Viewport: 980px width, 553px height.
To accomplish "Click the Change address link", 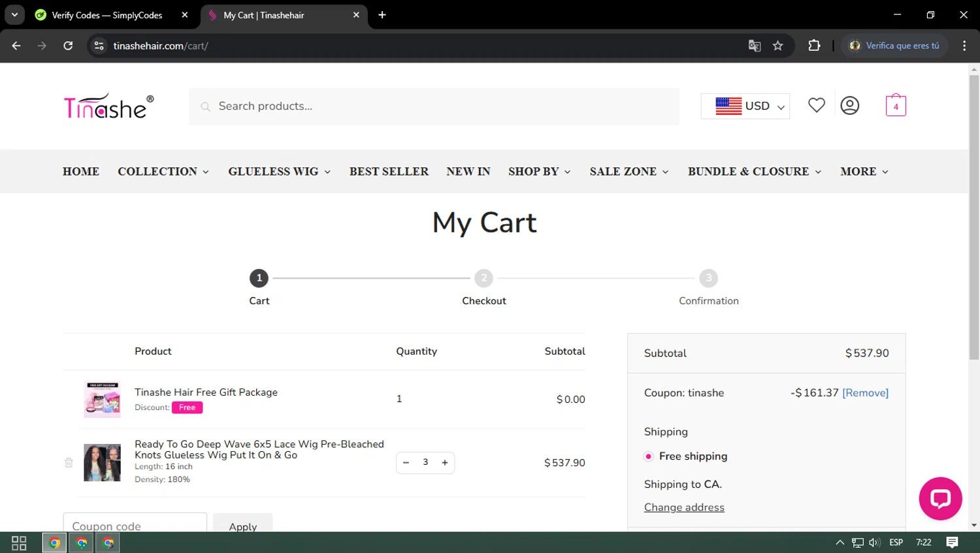I will 684,507.
